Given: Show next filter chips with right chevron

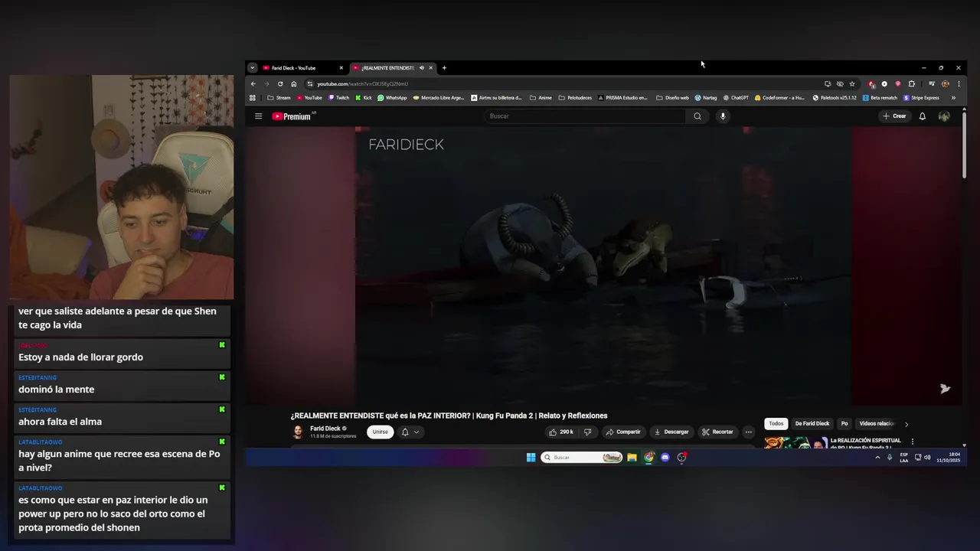Looking at the screenshot, I should coord(906,424).
